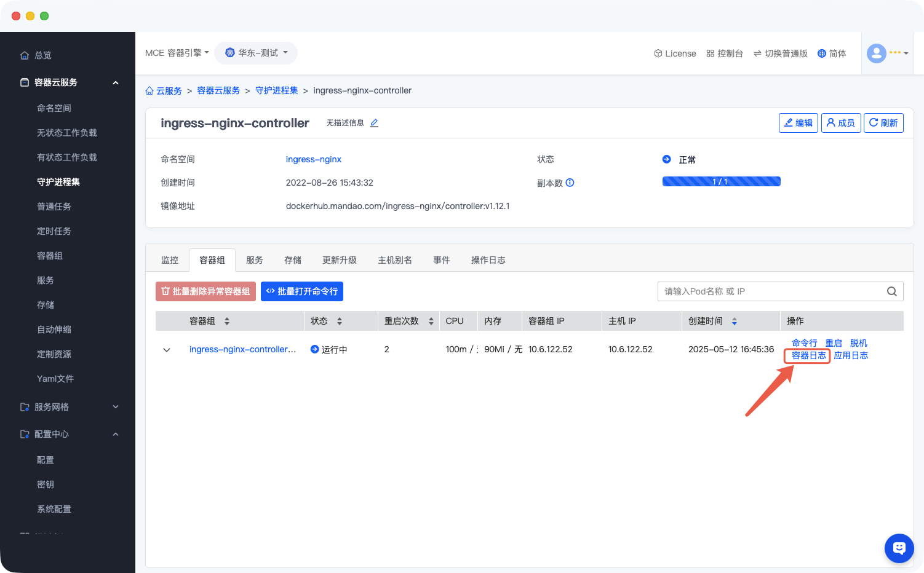Click the 批量打开命令行 button
Image resolution: width=924 pixels, height=573 pixels.
[x=301, y=291]
